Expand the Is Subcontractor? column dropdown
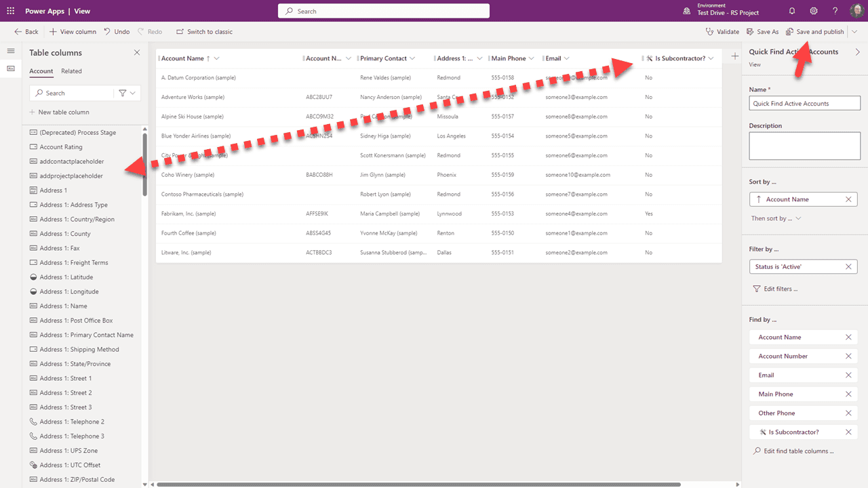Image resolution: width=868 pixels, height=488 pixels. point(711,58)
